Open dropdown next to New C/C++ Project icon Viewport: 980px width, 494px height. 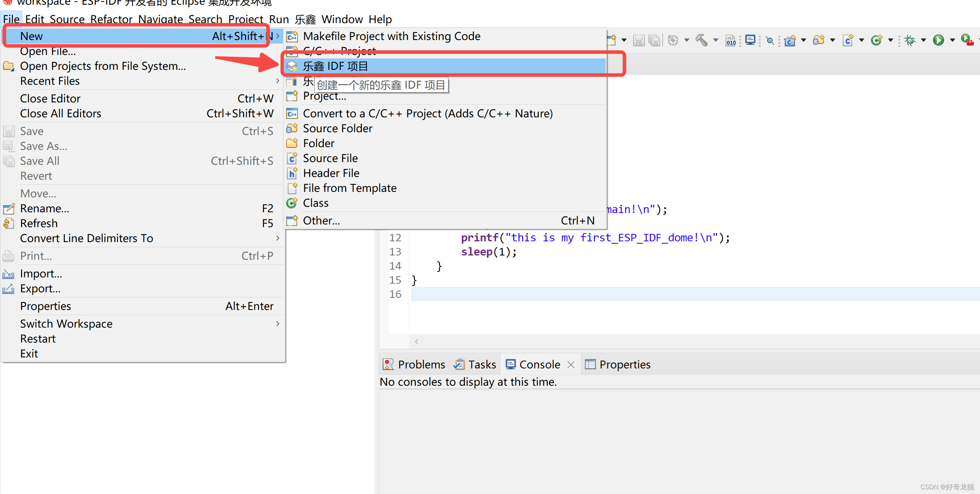coord(804,40)
